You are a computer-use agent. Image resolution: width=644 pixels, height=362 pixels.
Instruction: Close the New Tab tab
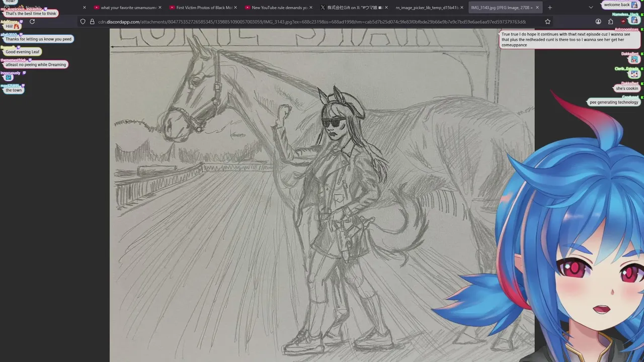click(84, 8)
